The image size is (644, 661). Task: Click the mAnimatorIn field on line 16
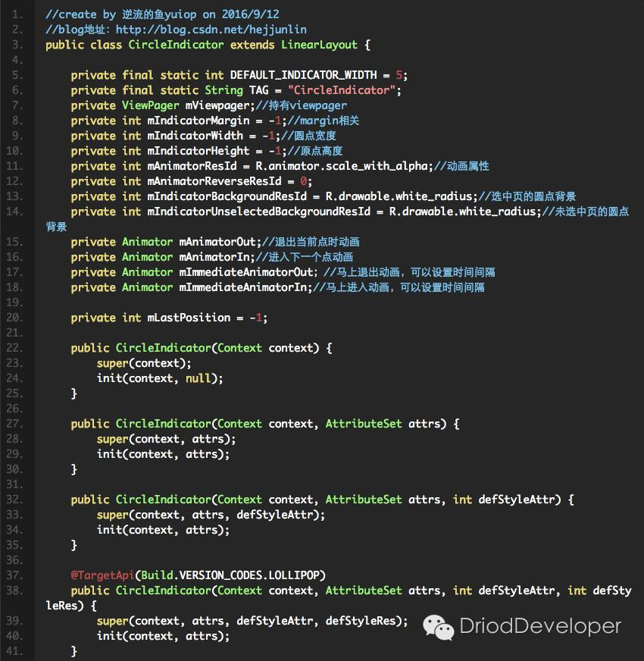(x=214, y=257)
